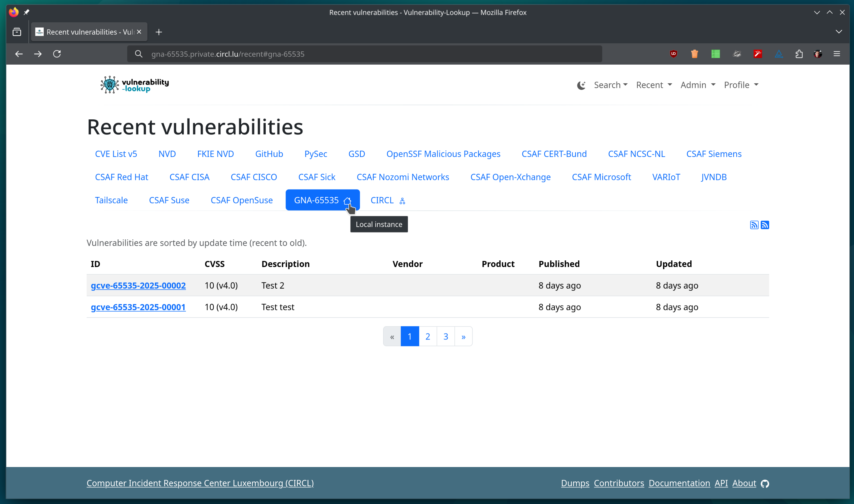Open the Admin dropdown menu
This screenshot has width=854, height=504.
697,85
